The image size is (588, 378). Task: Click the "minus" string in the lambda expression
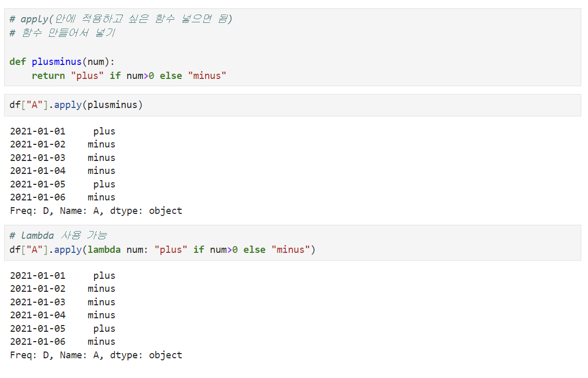(x=291, y=250)
